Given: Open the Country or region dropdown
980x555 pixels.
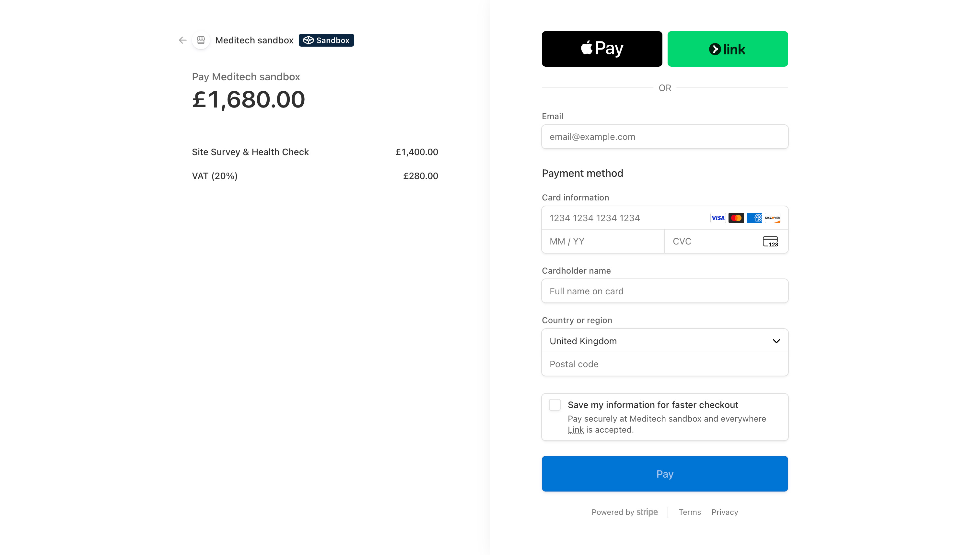Looking at the screenshot, I should [664, 341].
